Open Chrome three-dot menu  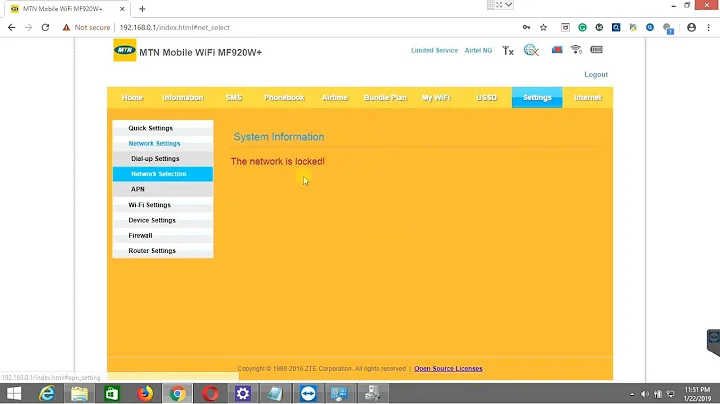[x=709, y=28]
